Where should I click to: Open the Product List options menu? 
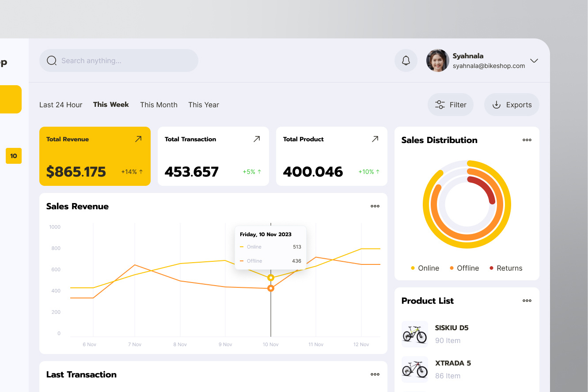[527, 301]
